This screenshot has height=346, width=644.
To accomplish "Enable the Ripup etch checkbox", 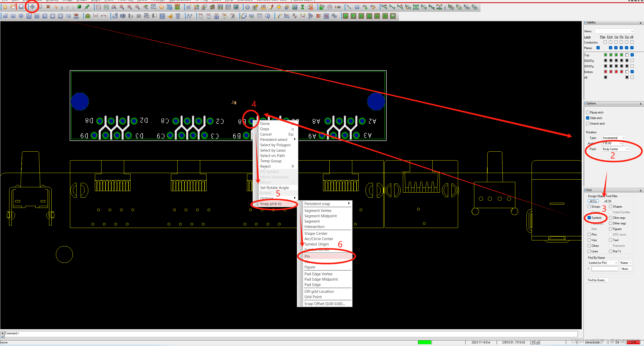I will point(588,112).
